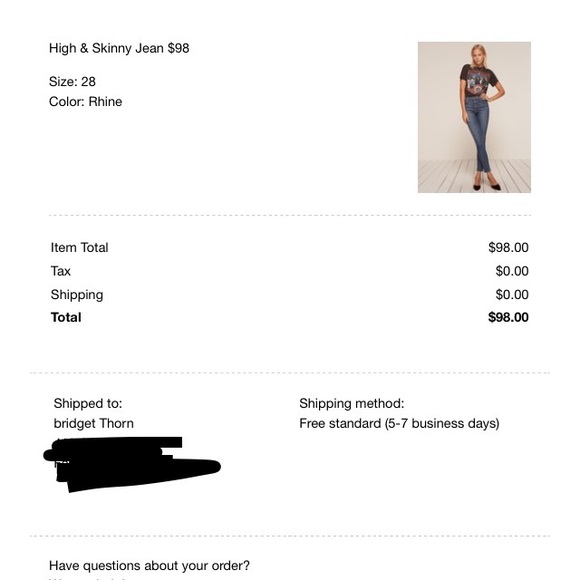
Task: Open the jeans product photo thumbnail
Action: pos(474,117)
